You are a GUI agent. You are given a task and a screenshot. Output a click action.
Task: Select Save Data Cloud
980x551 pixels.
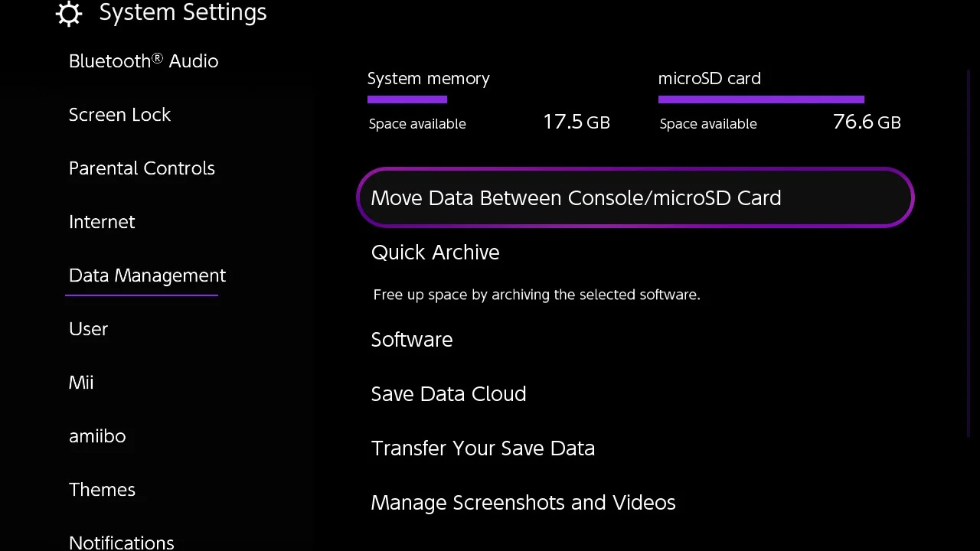(449, 394)
